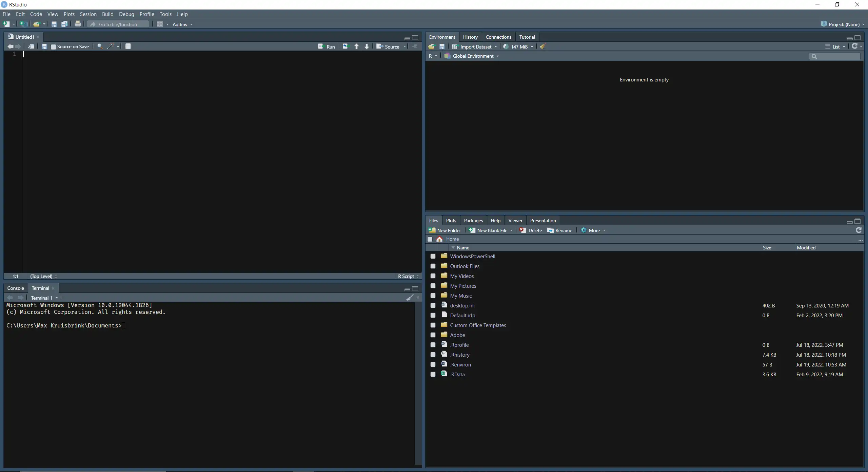
Task: Open Find/Replace magnifier in editor
Action: [100, 46]
